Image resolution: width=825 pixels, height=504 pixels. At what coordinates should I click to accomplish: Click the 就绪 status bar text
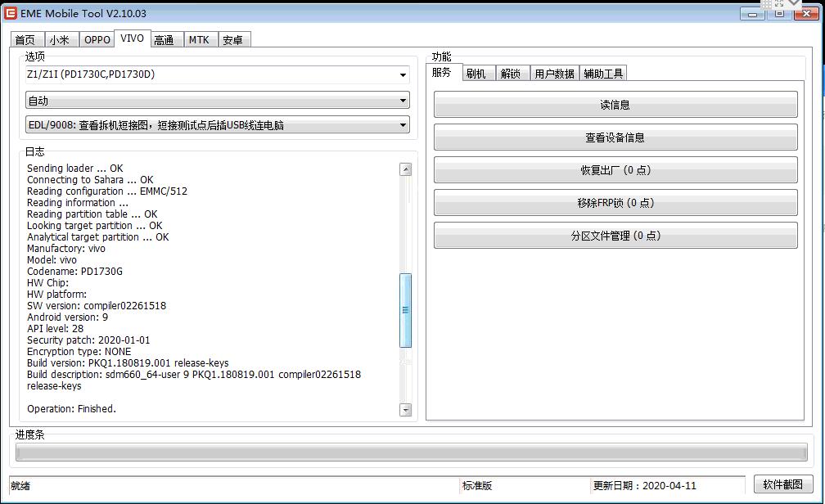point(20,485)
